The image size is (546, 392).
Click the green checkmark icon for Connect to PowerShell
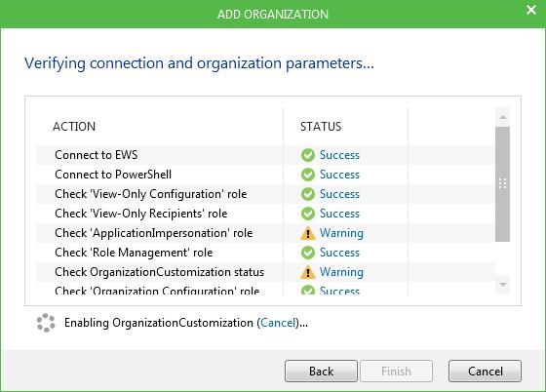pyautogui.click(x=308, y=175)
